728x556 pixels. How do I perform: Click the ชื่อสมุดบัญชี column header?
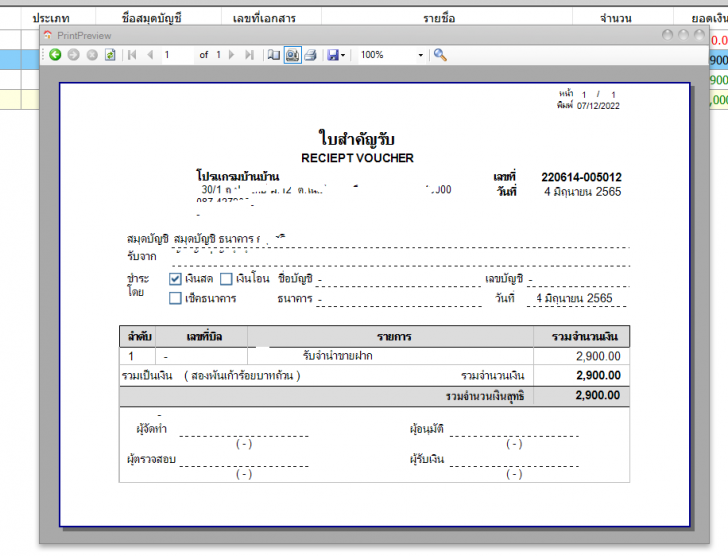coord(151,19)
